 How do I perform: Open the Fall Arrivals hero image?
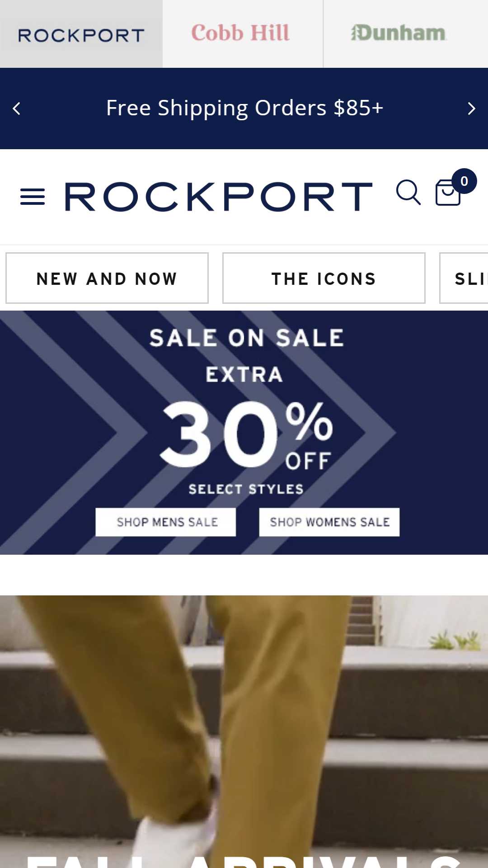244,731
